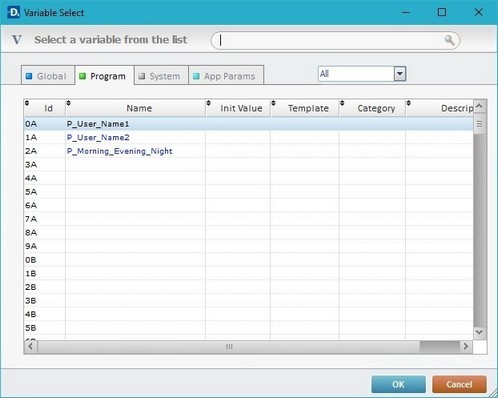Sort by the Name column header
The height and width of the screenshot is (398, 498).
coord(135,108)
